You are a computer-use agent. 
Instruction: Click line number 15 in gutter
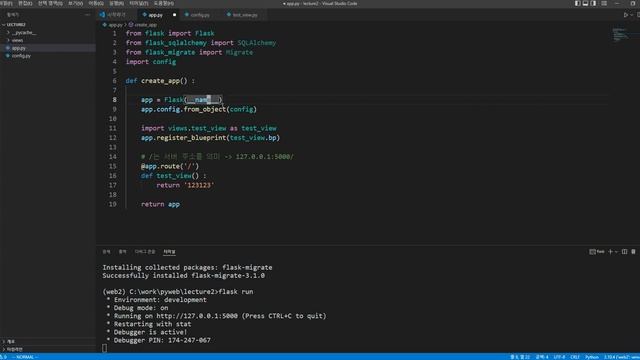coord(113,166)
